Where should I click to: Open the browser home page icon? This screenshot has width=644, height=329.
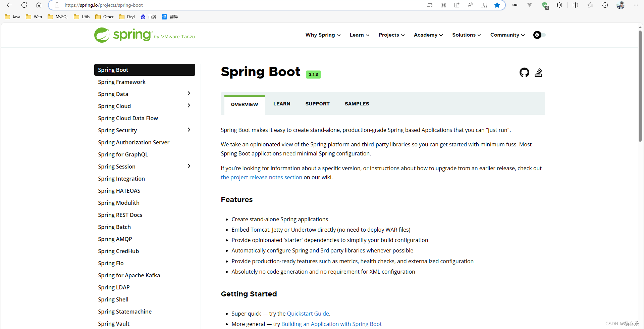point(39,5)
